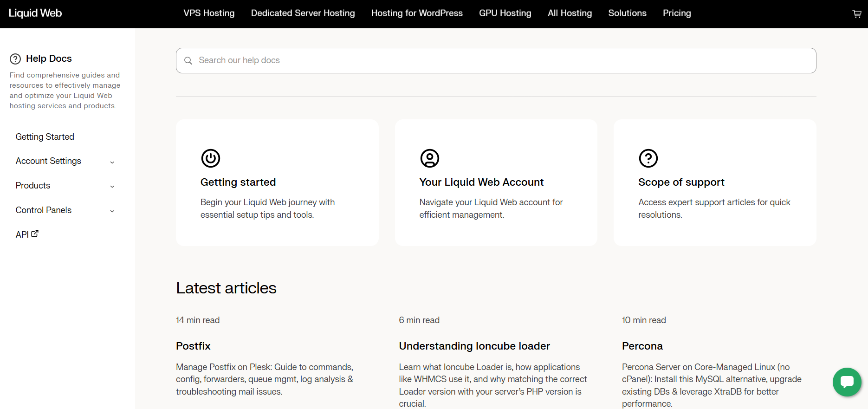Open Your Liquid Web Account card title

point(481,182)
